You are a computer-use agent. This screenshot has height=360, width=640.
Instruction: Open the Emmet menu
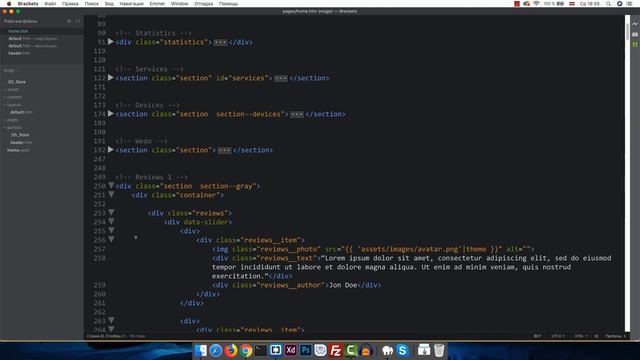pos(157,4)
